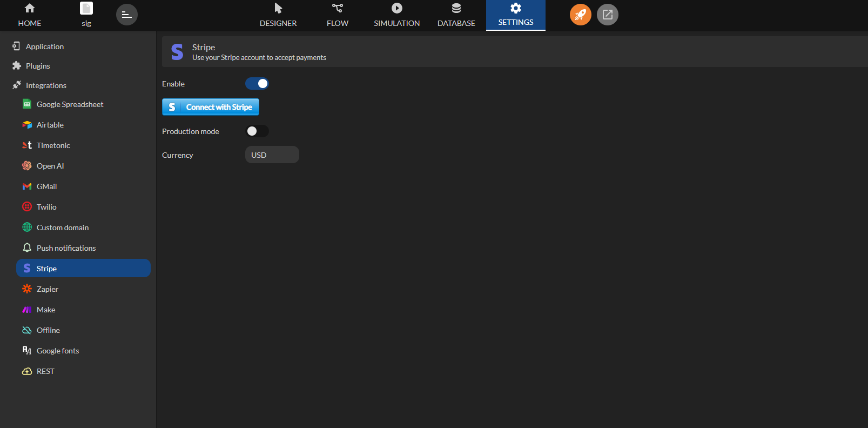Click the Plugins puzzle icon

pos(17,66)
